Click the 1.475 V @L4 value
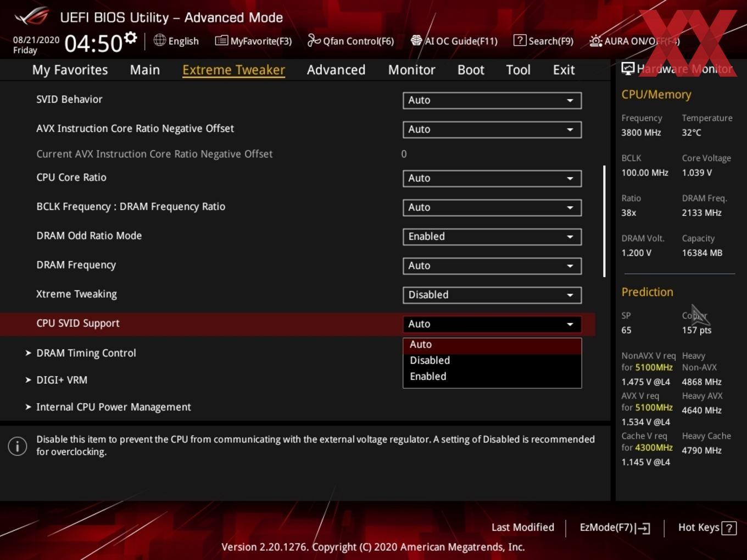This screenshot has width=747, height=560. pos(646,382)
